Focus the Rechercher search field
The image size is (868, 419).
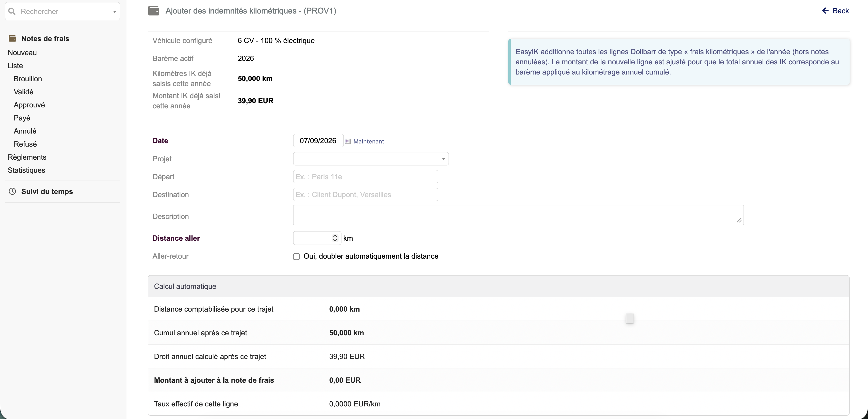click(x=63, y=11)
